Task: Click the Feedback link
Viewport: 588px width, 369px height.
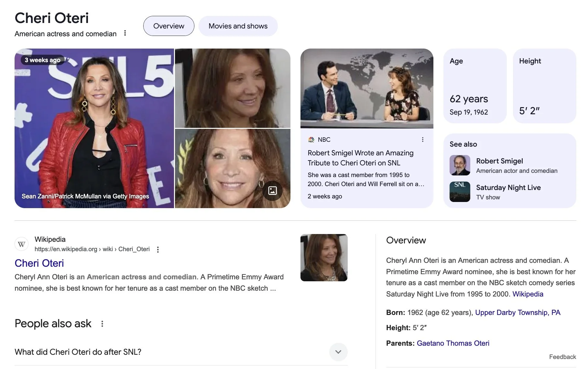Action: pos(562,357)
